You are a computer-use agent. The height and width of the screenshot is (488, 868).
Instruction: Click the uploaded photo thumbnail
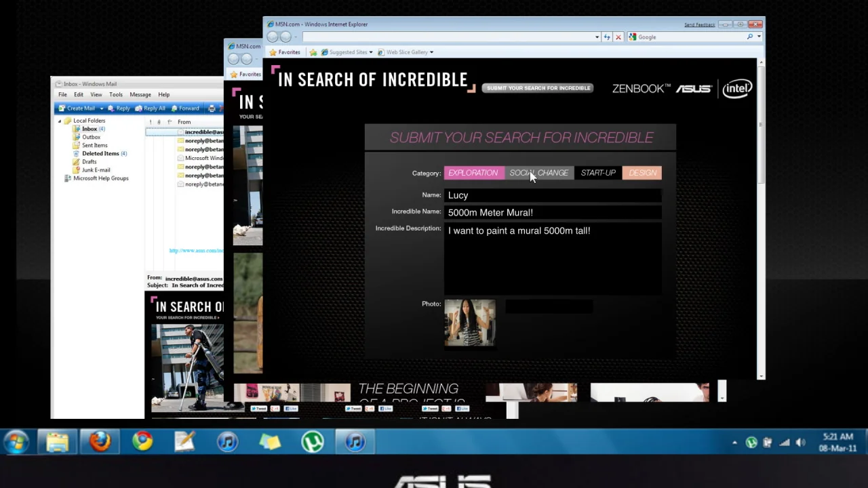pyautogui.click(x=470, y=323)
